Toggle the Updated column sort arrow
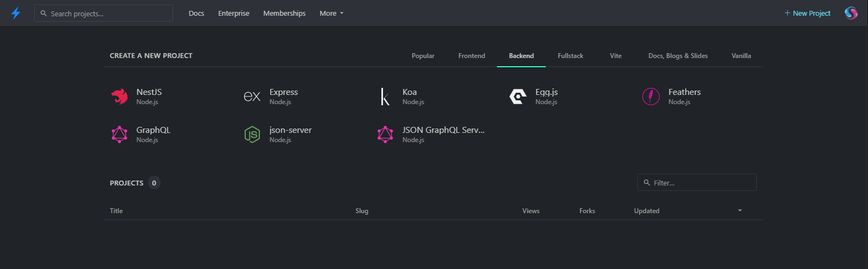The height and width of the screenshot is (269, 868). click(739, 210)
